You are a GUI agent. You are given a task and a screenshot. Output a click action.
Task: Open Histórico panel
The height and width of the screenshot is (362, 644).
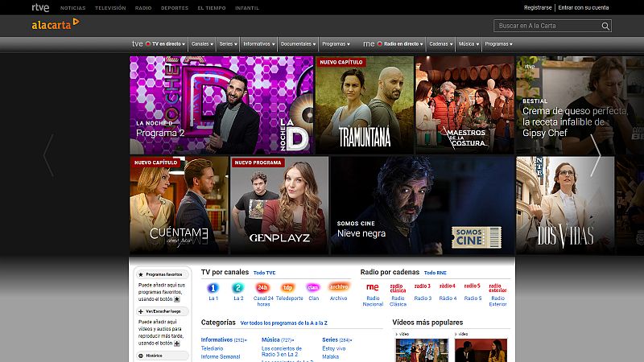click(161, 356)
